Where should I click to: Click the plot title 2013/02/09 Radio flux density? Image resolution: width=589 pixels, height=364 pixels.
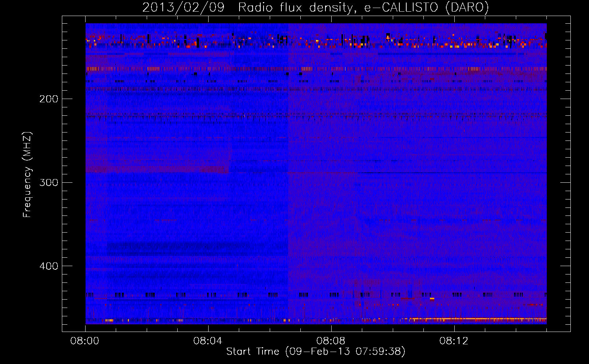[x=316, y=7]
